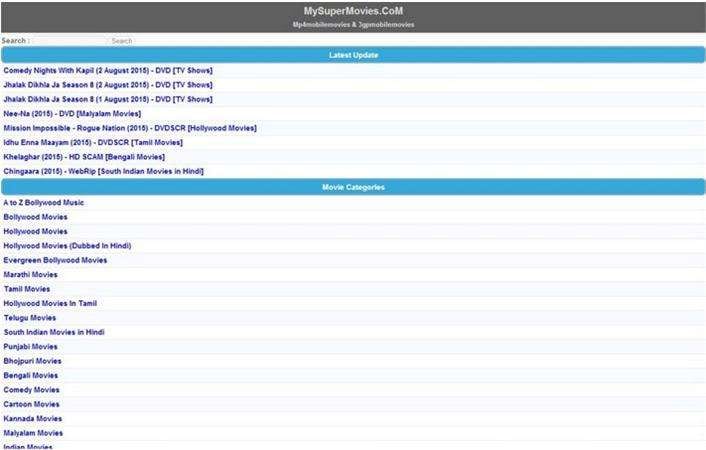Open Idhu Enna Maayam Tamil movie link
The image size is (706, 450).
[93, 142]
